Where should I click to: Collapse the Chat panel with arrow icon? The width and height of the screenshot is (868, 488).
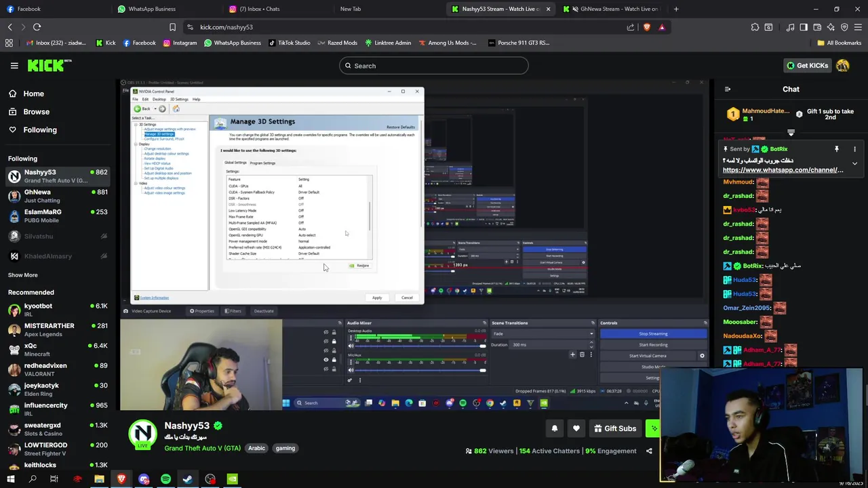(x=728, y=89)
